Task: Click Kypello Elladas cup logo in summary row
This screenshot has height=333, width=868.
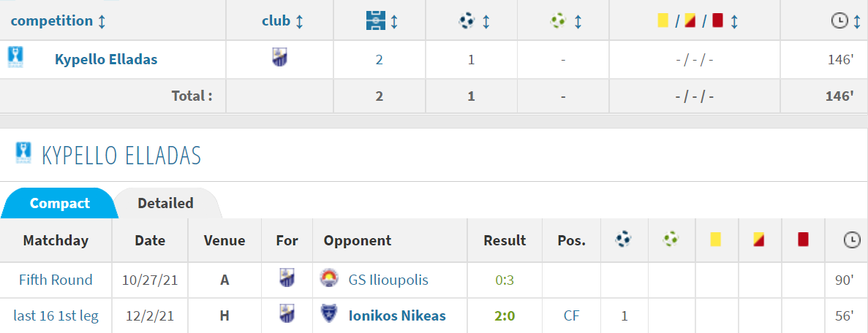Action: [15, 58]
